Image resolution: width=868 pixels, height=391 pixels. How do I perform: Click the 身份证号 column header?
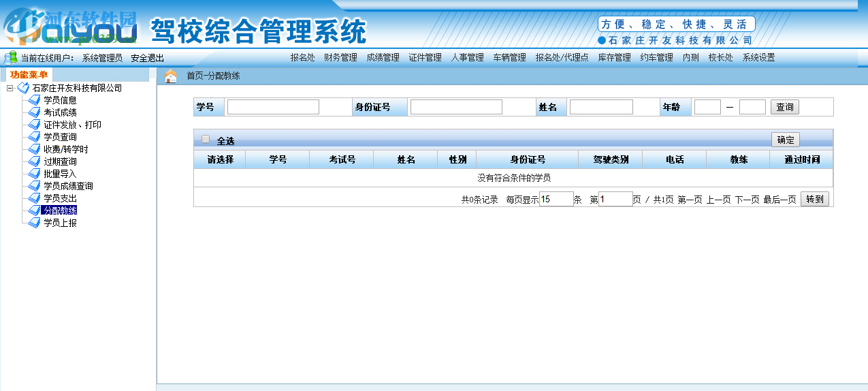click(x=528, y=159)
